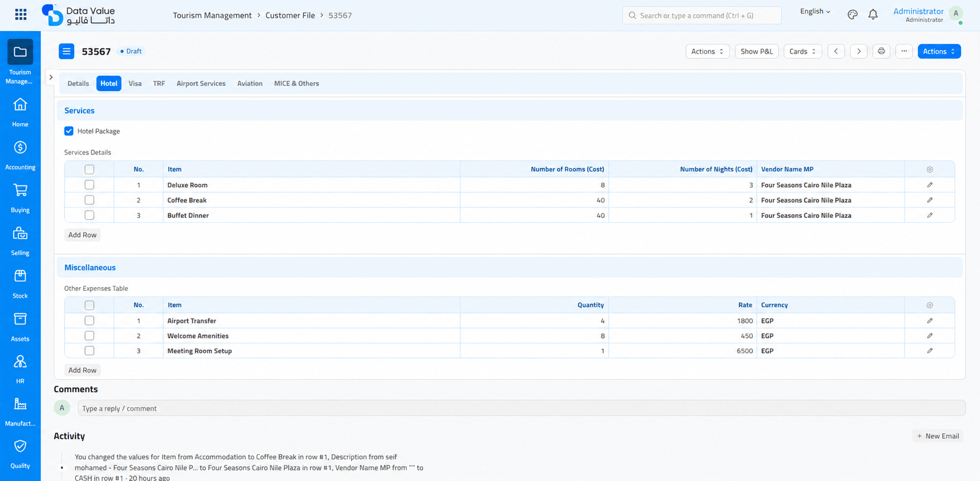Open the blue Actions dropdown
Image resolution: width=980 pixels, height=481 pixels.
[x=939, y=51]
